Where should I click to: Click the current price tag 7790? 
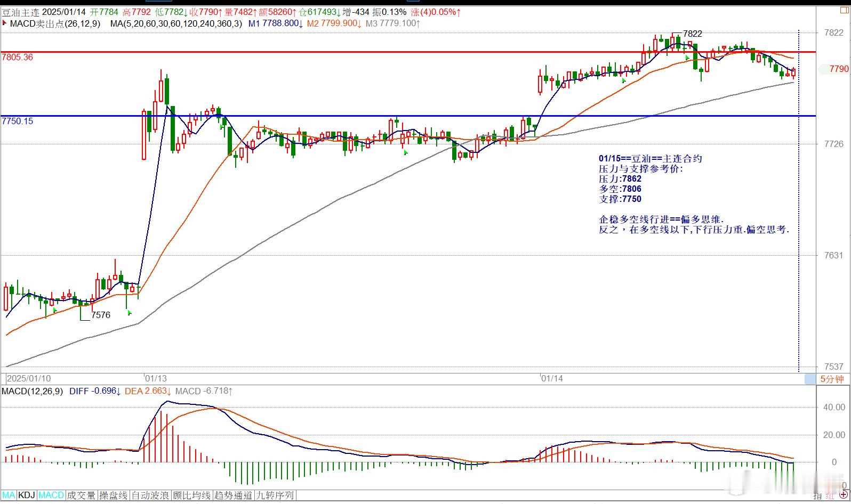tap(839, 69)
